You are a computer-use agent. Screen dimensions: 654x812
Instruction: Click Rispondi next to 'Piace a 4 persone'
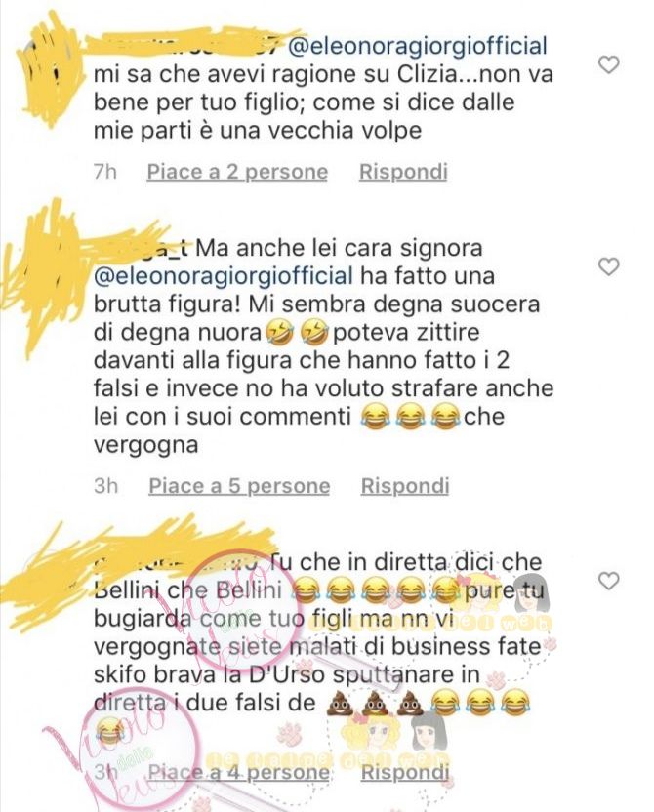405,772
